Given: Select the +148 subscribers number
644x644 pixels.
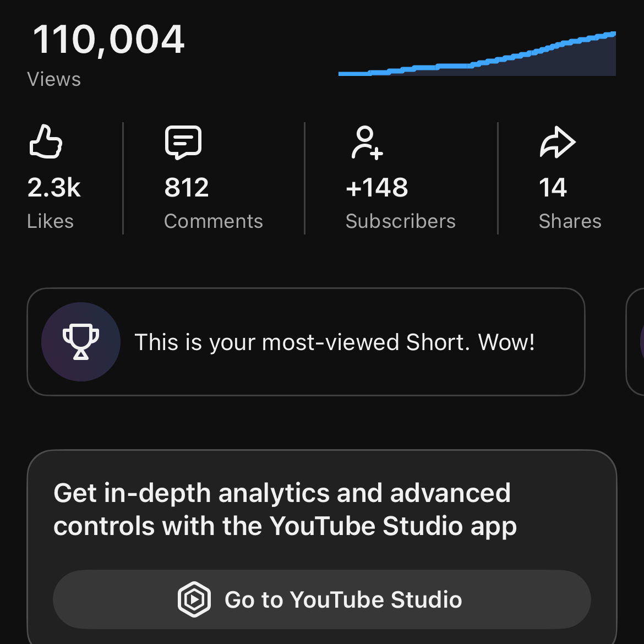Looking at the screenshot, I should [376, 187].
